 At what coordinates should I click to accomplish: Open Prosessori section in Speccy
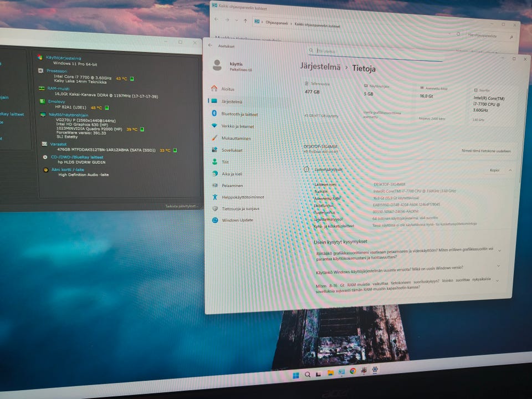(x=57, y=71)
